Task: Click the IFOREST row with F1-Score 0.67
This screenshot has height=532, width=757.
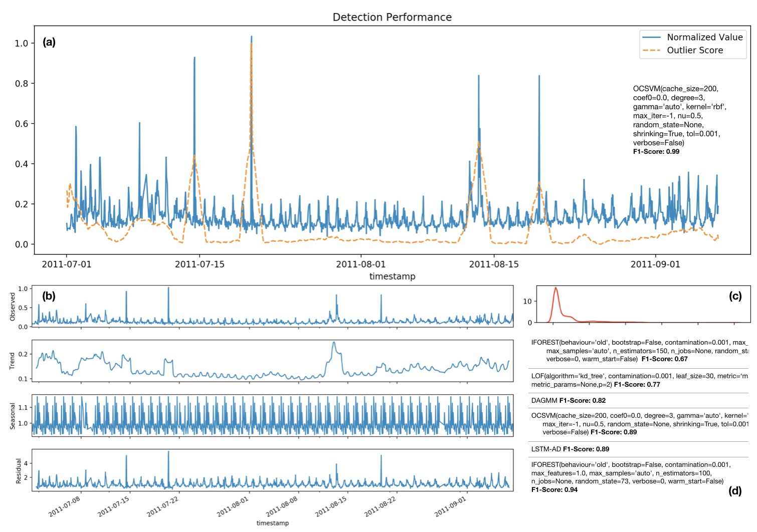Action: [x=639, y=351]
